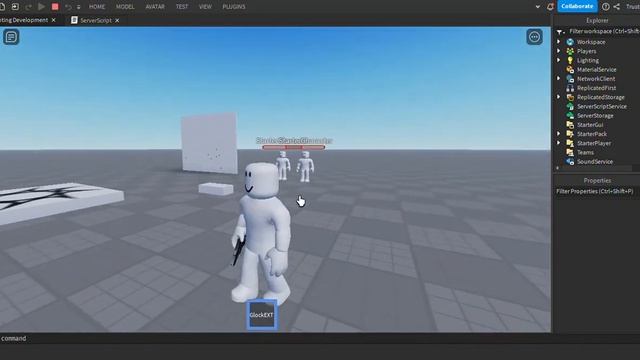Click the Players service icon
Screen dimensions: 640x360
pos(570,51)
